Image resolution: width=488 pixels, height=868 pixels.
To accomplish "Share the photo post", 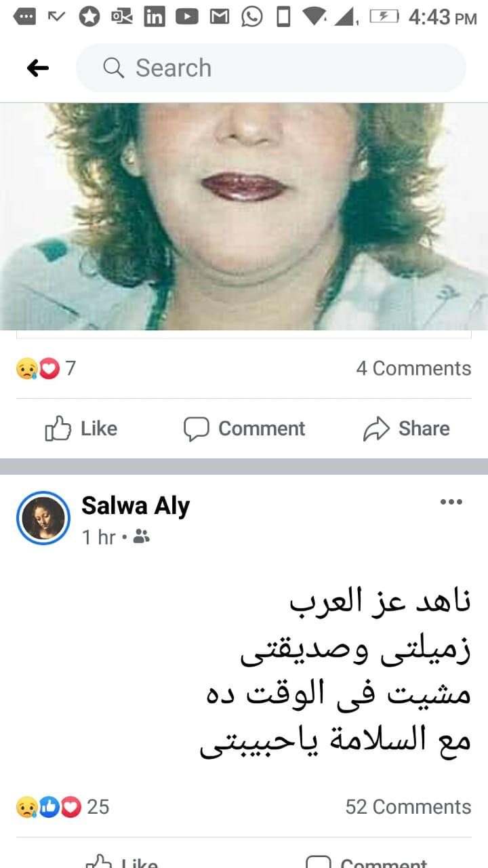I will [x=407, y=429].
